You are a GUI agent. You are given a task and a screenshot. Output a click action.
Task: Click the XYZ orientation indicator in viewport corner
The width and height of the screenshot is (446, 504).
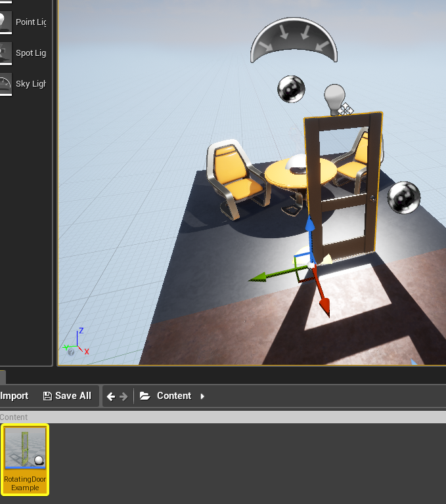(x=76, y=345)
